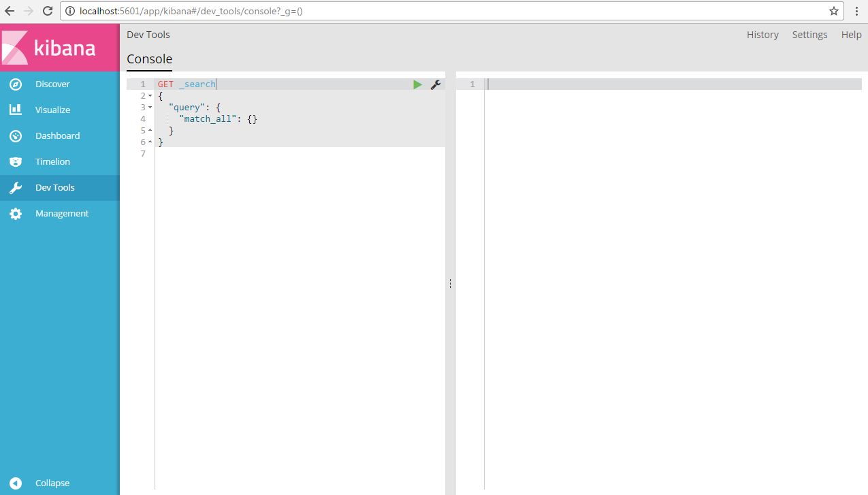The height and width of the screenshot is (495, 868).
Task: Bookmark the page with the star icon
Action: pos(834,11)
